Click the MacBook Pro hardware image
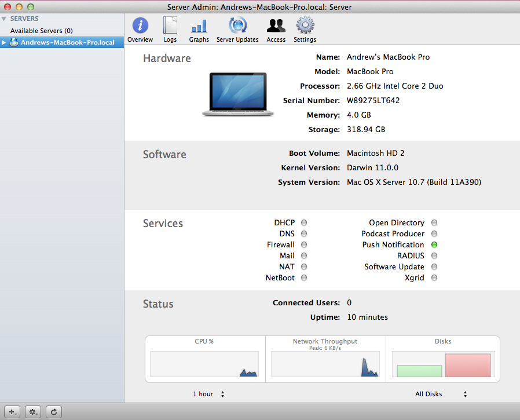The height and width of the screenshot is (420, 520). tap(238, 94)
